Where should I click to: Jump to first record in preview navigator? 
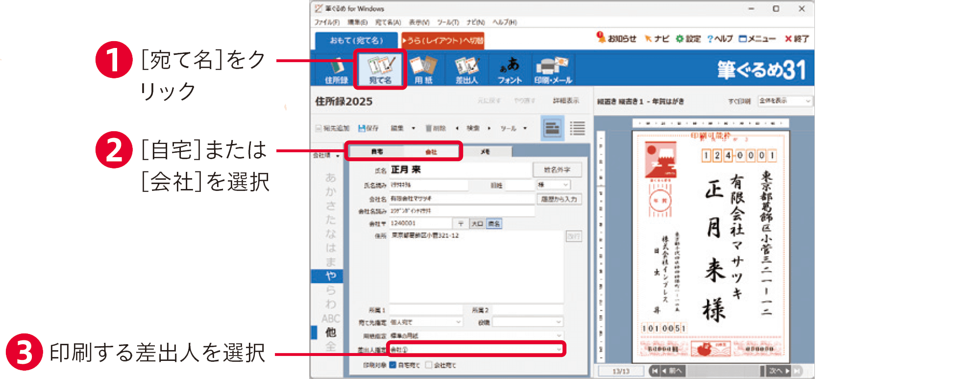(x=654, y=371)
